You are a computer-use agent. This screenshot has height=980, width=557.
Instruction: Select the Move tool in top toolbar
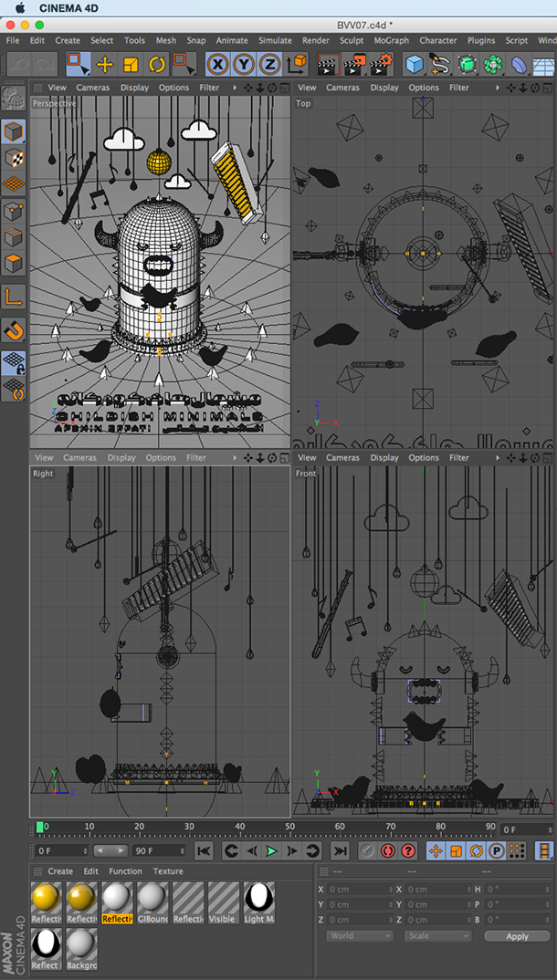pos(104,65)
